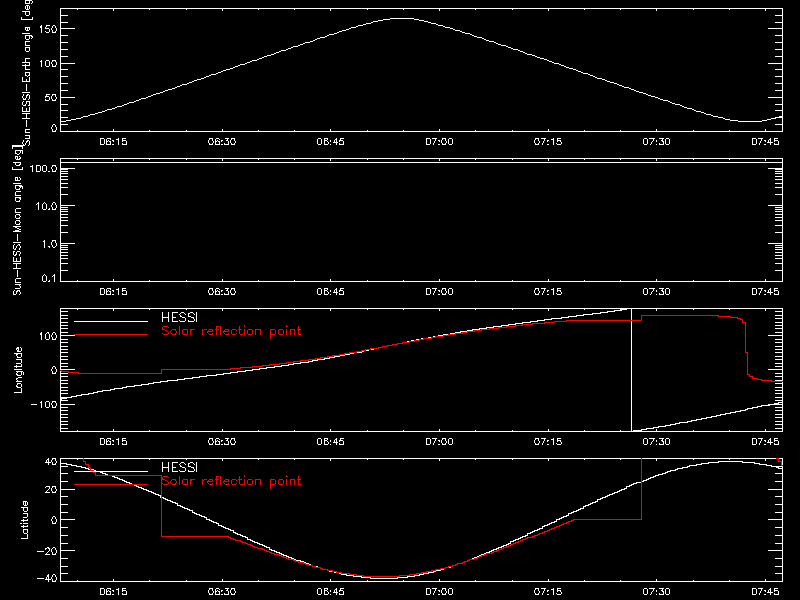Select 06:30 label under Latitude plot
Screen dimensions: 800x600
click(x=222, y=592)
